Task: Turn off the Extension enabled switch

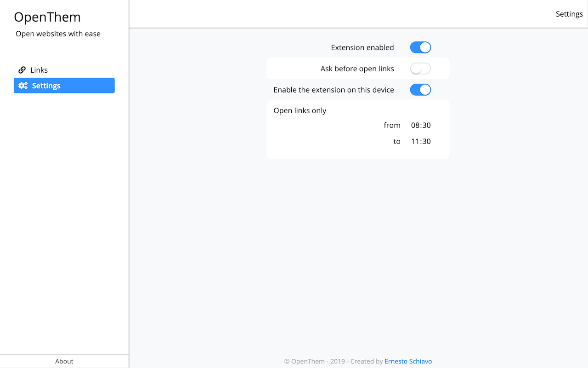Action: click(420, 47)
